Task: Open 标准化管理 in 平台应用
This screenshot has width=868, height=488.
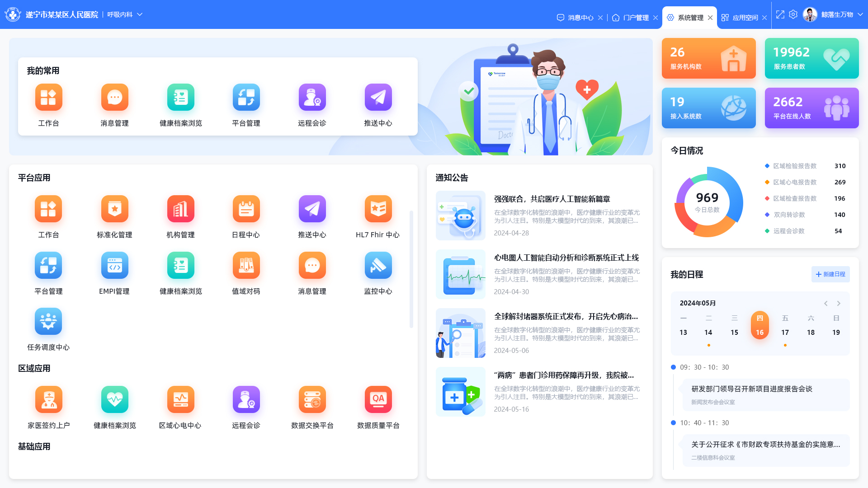Action: coord(114,209)
